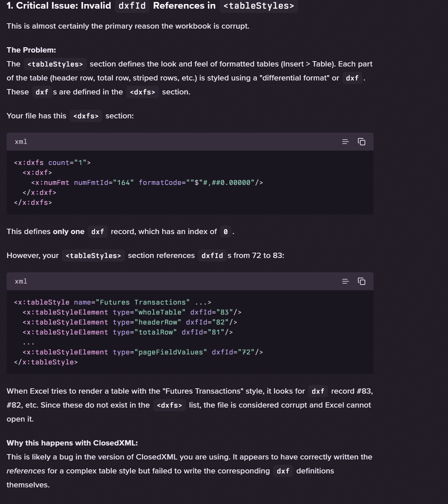The image size is (448, 504).
Task: Copy the Futures Transactions tableStyle code
Action: tap(361, 281)
